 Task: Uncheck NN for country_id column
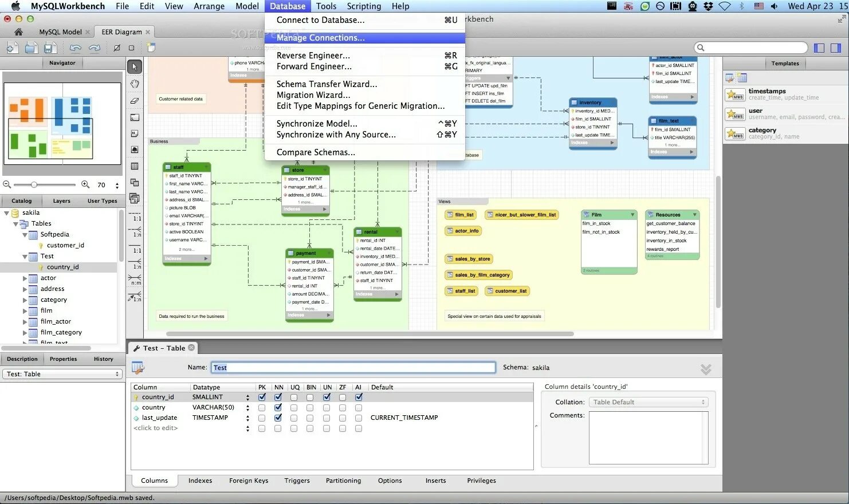pyautogui.click(x=278, y=397)
